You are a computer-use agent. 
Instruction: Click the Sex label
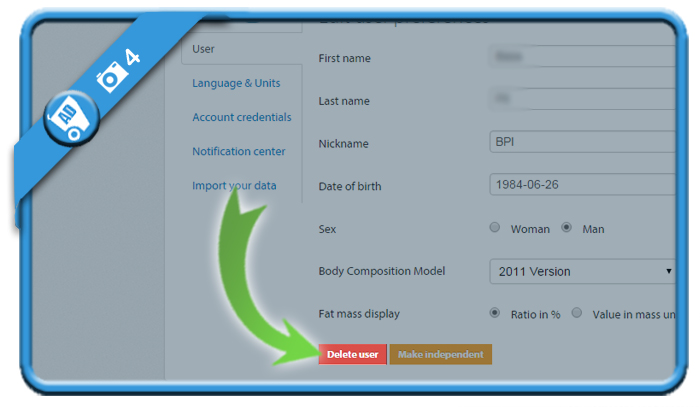(327, 229)
